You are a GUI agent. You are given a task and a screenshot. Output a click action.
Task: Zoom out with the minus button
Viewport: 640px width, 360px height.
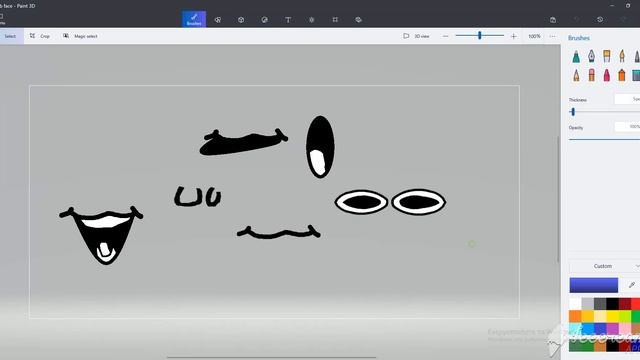[x=445, y=36]
